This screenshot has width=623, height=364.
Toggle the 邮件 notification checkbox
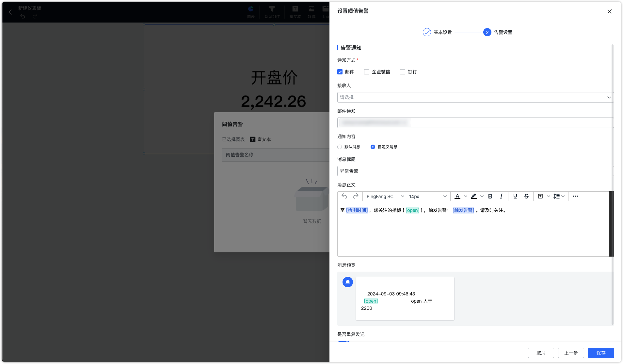click(x=340, y=72)
